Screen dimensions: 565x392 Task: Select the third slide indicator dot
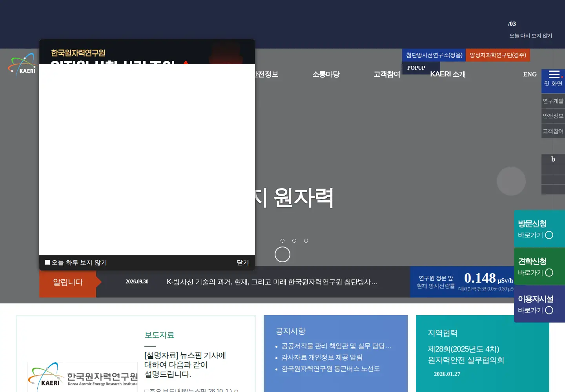306,241
